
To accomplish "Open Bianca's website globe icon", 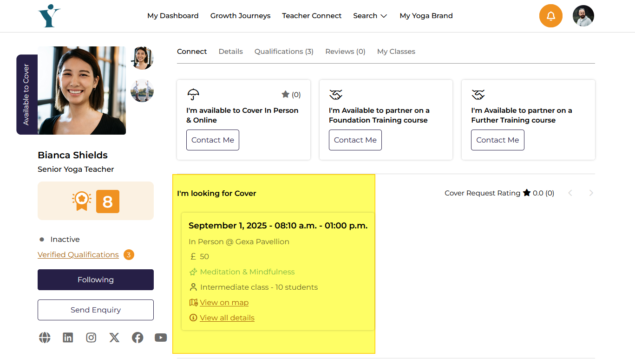I will (x=45, y=338).
